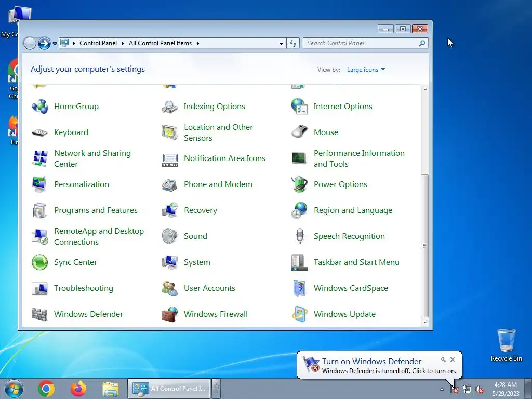Click the All Control Panel Items taskbar button
Viewport: 532px width, 399px height.
click(x=169, y=389)
